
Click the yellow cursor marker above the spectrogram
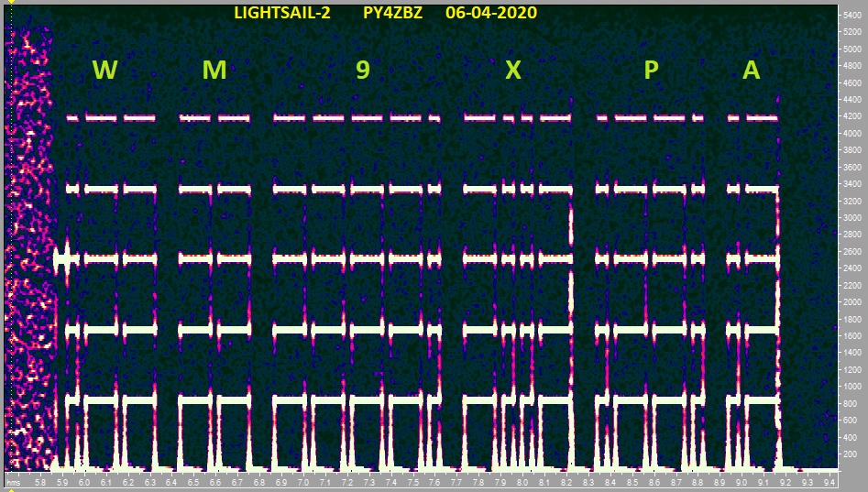pyautogui.click(x=10, y=2)
